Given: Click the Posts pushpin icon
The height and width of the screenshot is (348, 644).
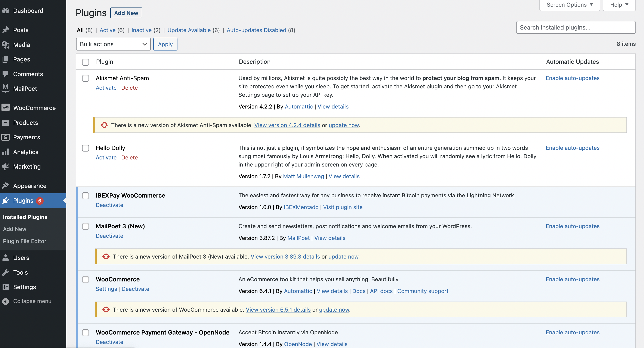Looking at the screenshot, I should pyautogui.click(x=6, y=30).
